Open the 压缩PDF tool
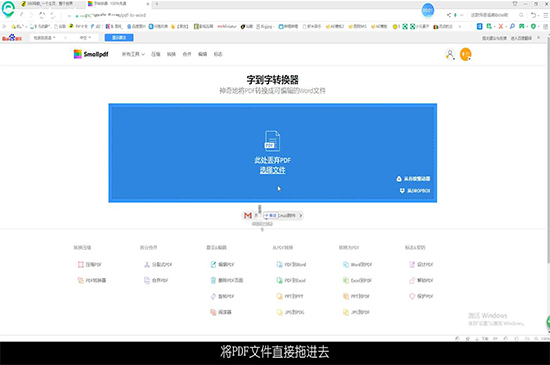 coord(89,264)
